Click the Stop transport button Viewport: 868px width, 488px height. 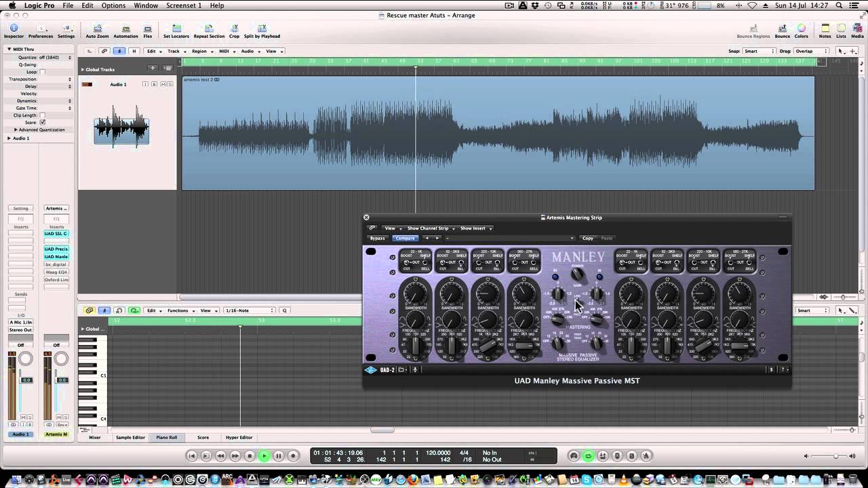pos(250,456)
